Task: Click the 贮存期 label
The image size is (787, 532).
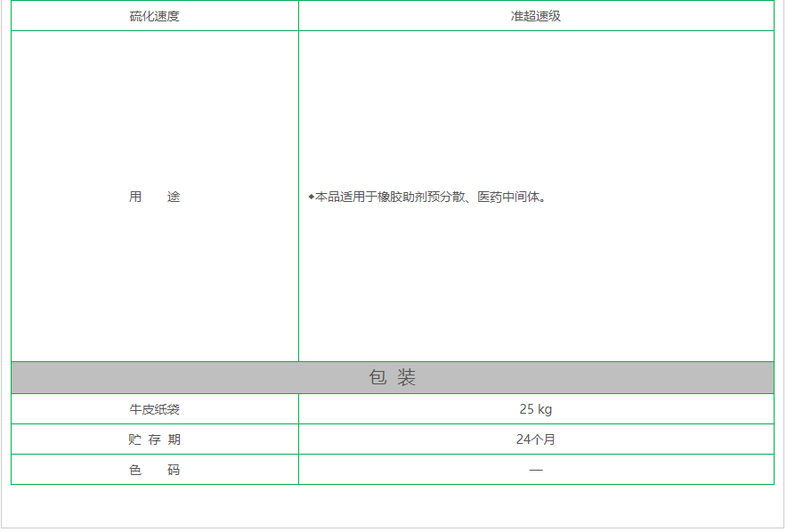Action: 155,440
